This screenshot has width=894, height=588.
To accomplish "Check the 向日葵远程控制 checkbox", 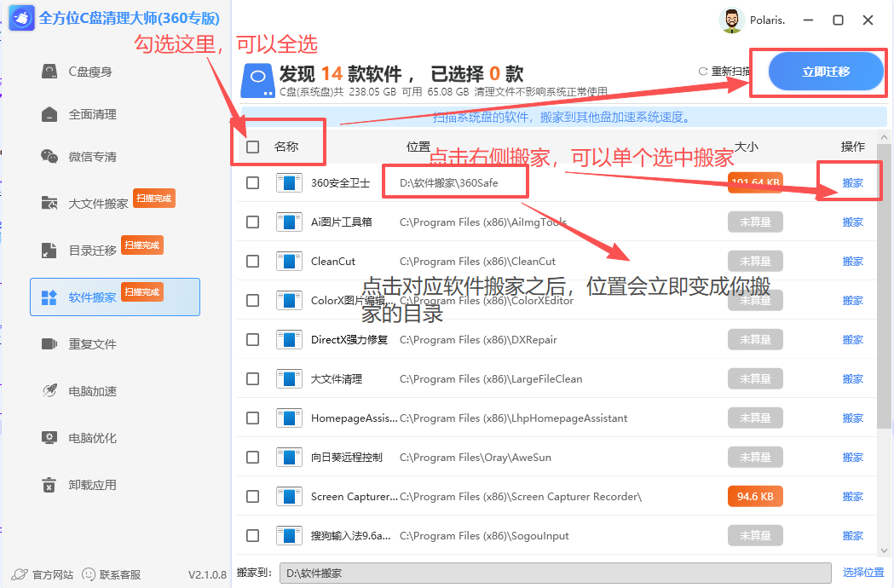I will point(252,457).
